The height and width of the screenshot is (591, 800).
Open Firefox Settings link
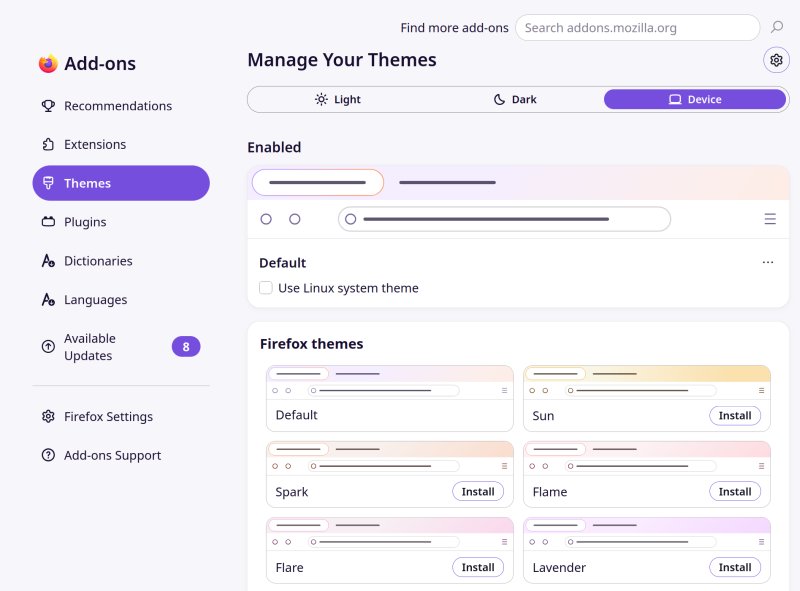(x=121, y=416)
